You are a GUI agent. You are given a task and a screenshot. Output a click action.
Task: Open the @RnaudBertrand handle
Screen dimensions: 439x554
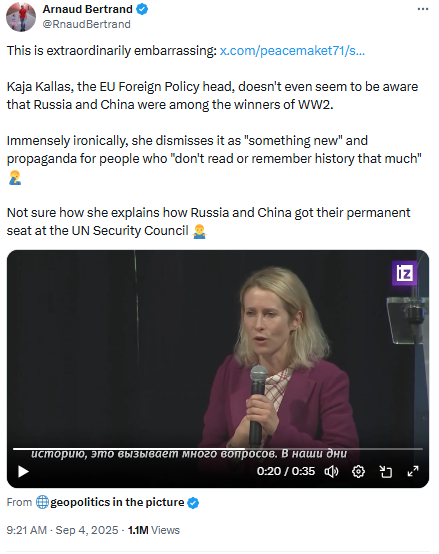[87, 24]
